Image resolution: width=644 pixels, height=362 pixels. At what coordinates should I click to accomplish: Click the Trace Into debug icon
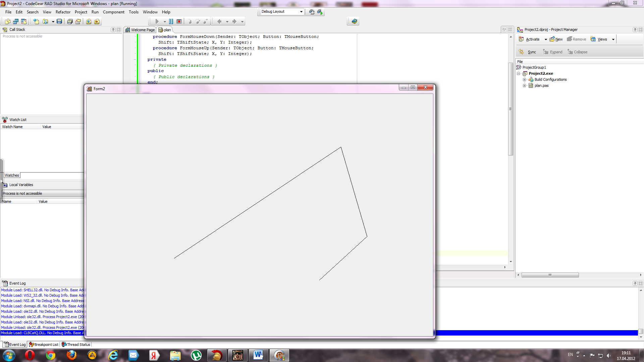(190, 21)
